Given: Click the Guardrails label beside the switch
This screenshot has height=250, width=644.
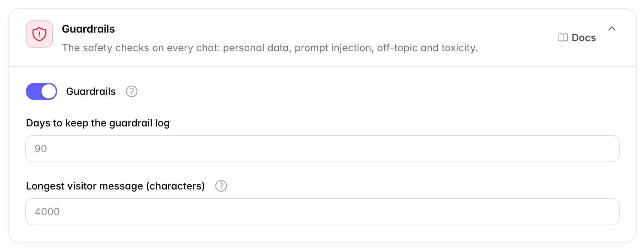Looking at the screenshot, I should tap(91, 91).
